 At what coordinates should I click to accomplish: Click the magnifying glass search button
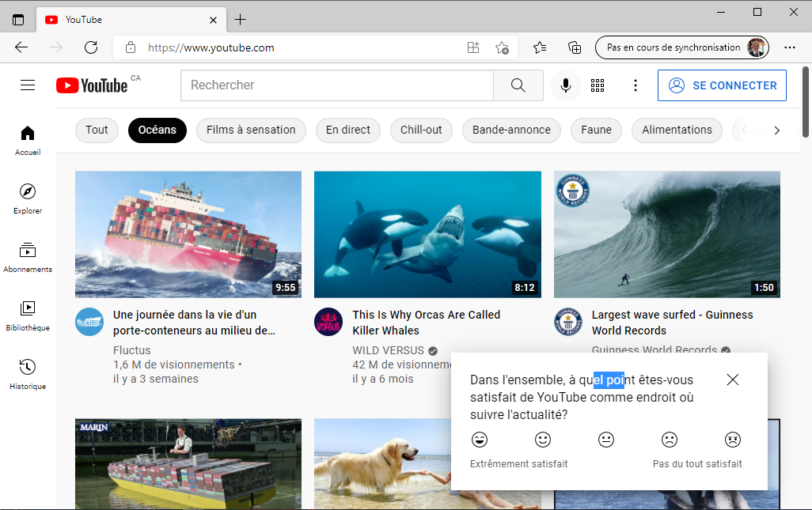pos(518,85)
